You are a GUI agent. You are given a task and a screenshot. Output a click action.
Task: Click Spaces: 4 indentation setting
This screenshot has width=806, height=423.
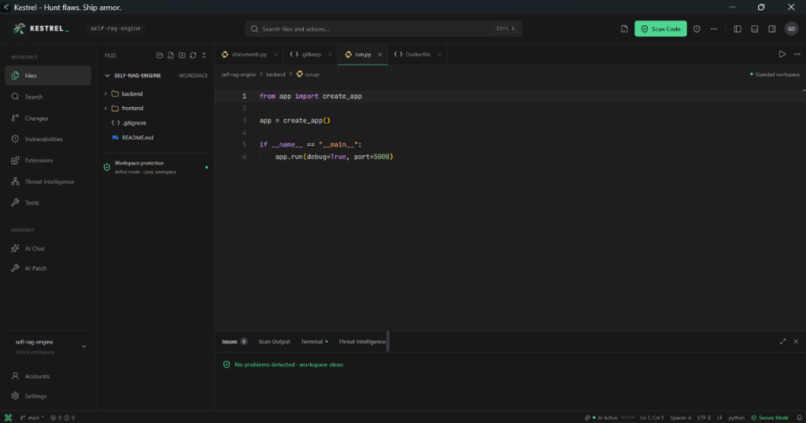click(x=681, y=418)
